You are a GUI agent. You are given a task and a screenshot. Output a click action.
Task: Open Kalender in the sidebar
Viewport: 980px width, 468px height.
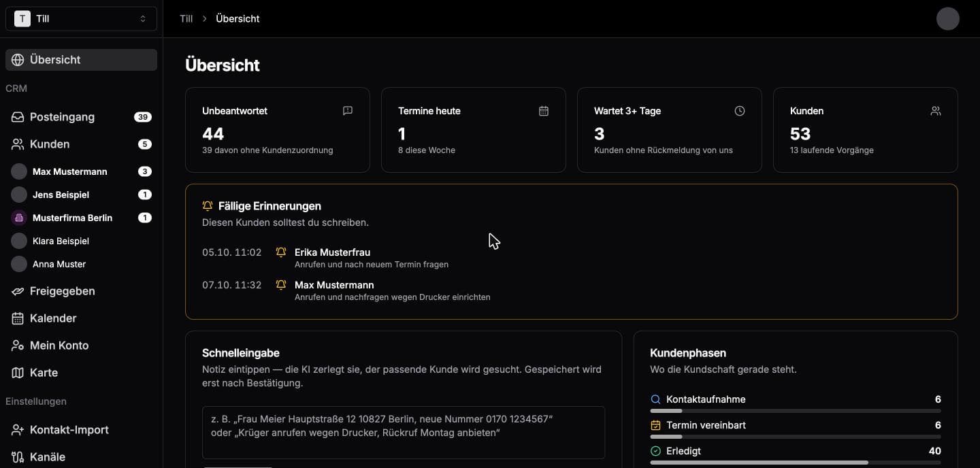(81, 318)
